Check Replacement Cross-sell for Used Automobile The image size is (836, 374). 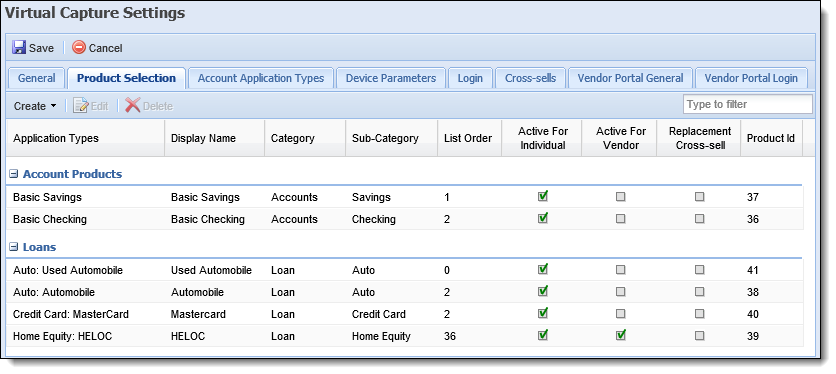700,270
